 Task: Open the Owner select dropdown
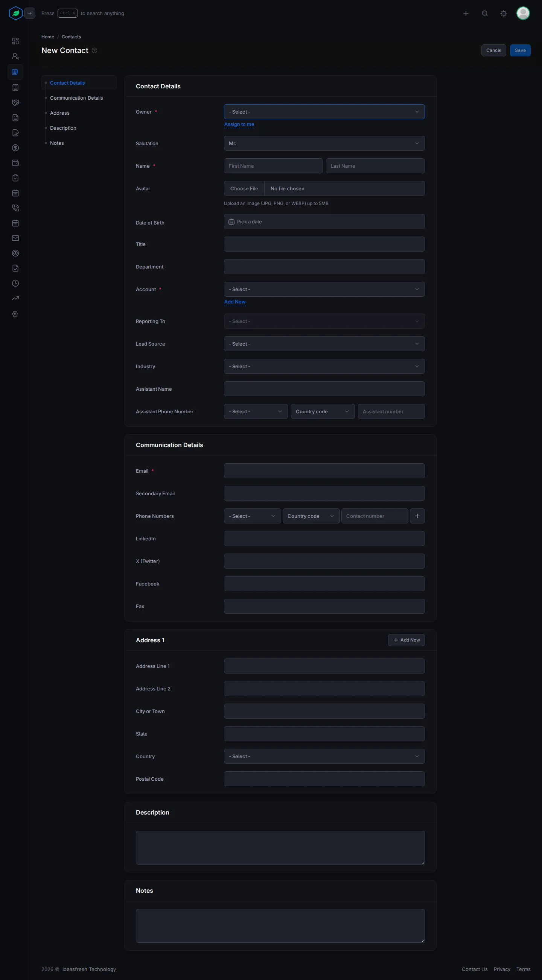(x=324, y=112)
